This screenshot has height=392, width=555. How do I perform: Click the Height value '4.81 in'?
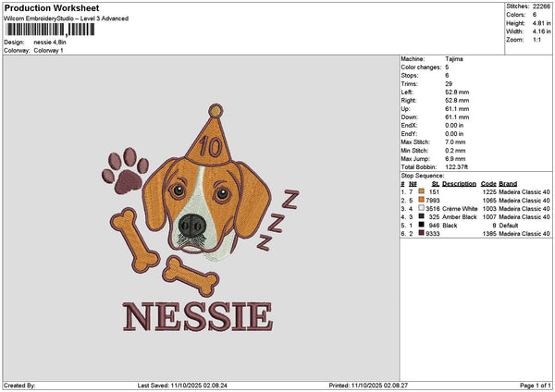click(x=541, y=23)
